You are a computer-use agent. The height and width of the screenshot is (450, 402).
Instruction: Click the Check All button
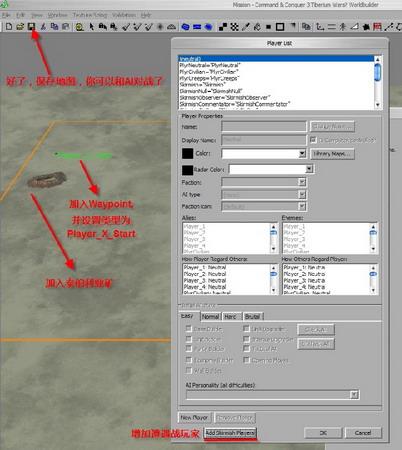point(316,329)
